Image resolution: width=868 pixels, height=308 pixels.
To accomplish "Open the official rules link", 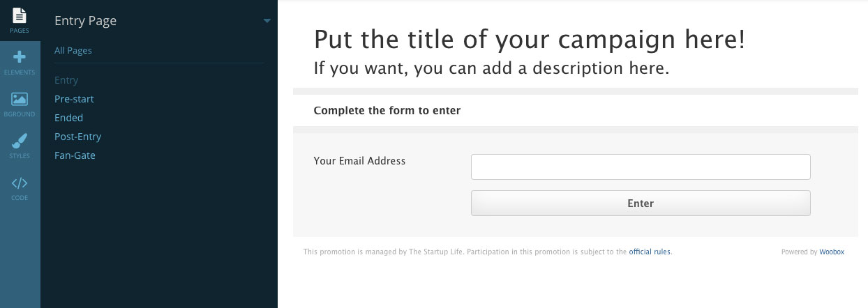I will point(650,252).
